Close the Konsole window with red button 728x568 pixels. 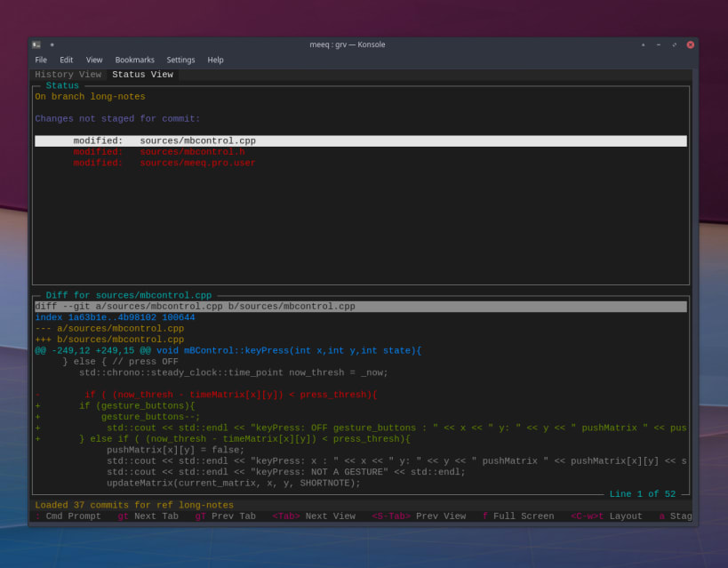pos(691,44)
